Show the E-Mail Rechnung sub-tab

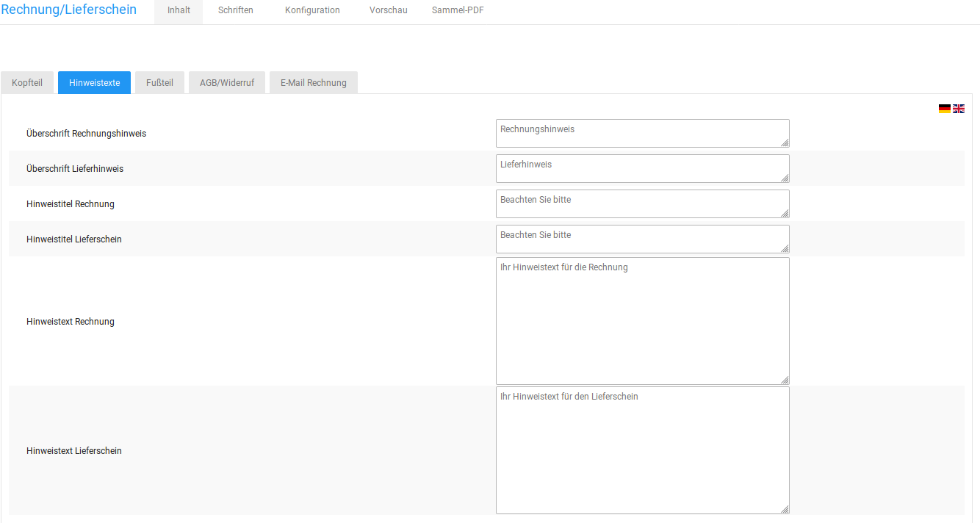point(313,83)
